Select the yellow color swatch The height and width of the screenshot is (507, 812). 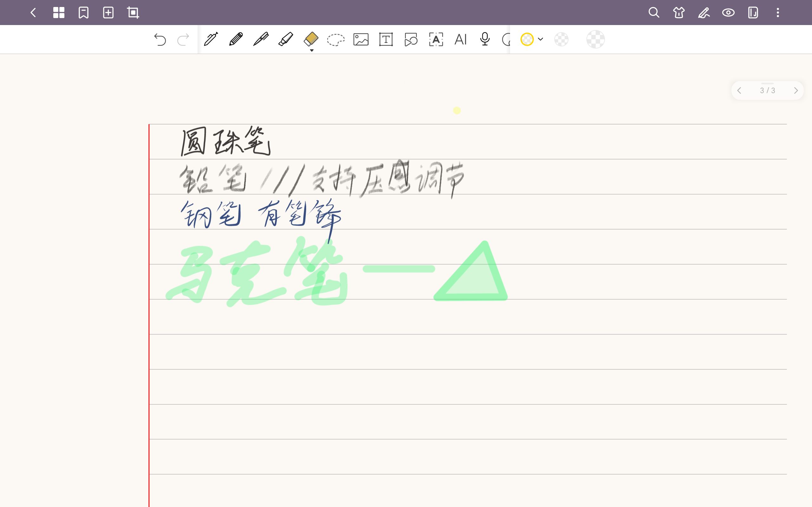(x=527, y=39)
